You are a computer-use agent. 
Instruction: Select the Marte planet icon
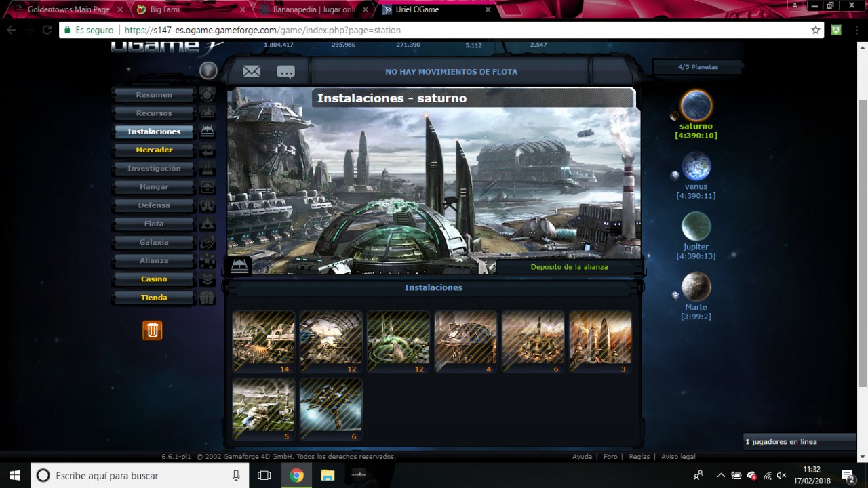tap(696, 287)
